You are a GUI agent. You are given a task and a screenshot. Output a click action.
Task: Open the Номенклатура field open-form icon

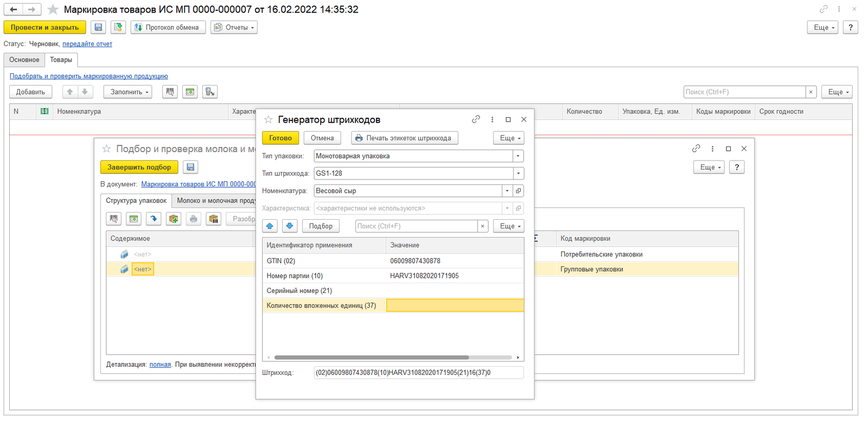[519, 191]
